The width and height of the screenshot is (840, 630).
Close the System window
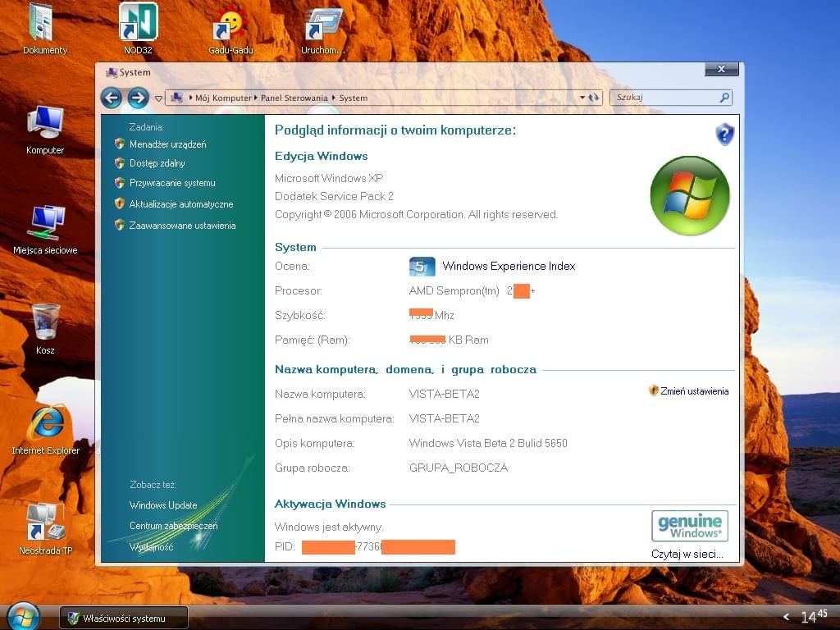721,69
